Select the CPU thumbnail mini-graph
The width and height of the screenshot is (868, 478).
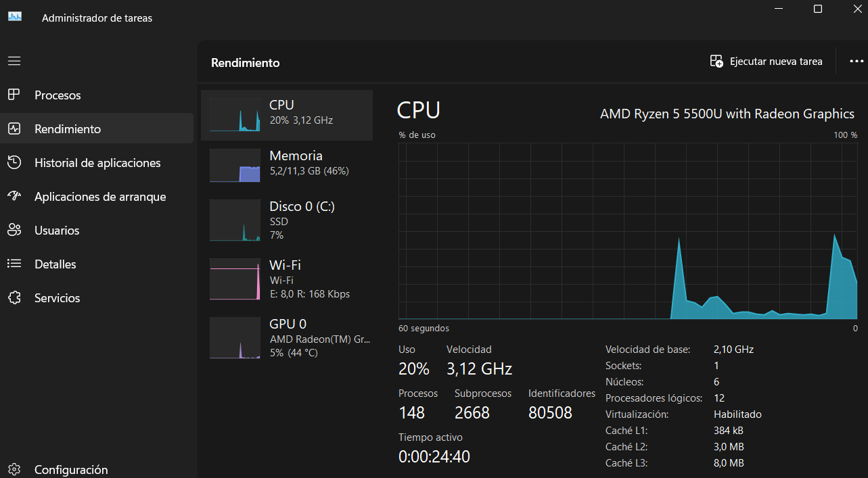(x=235, y=114)
